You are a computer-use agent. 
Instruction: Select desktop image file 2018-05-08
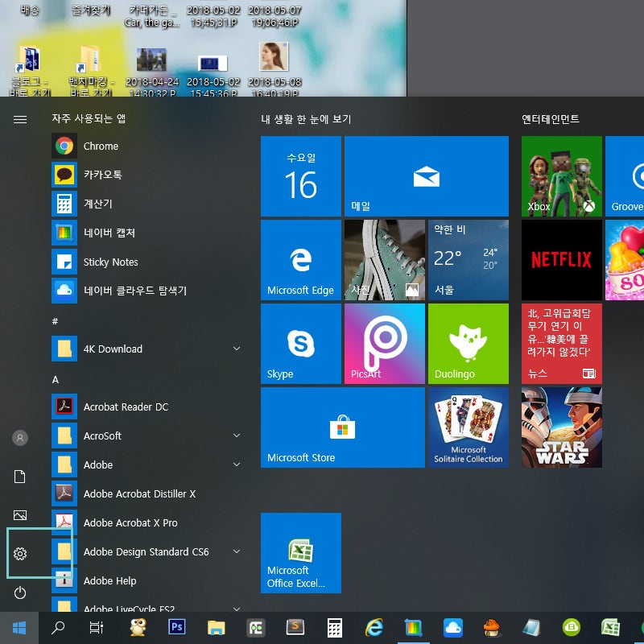(275, 70)
